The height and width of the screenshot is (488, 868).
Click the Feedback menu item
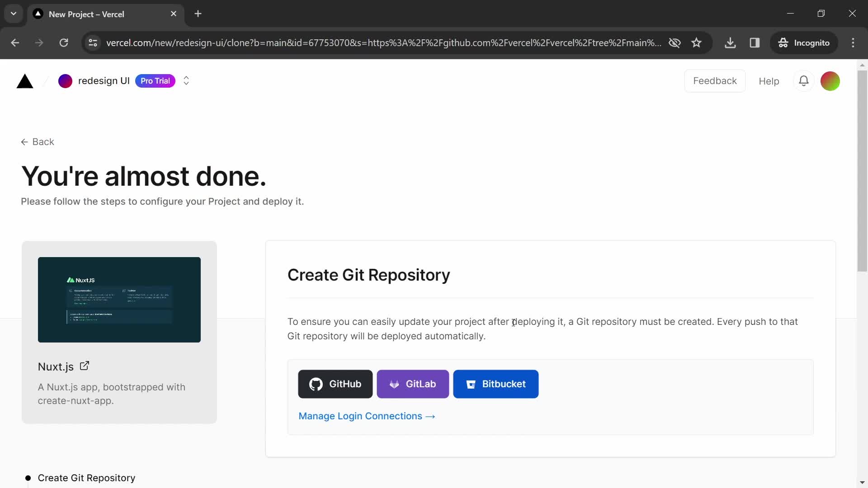715,80
